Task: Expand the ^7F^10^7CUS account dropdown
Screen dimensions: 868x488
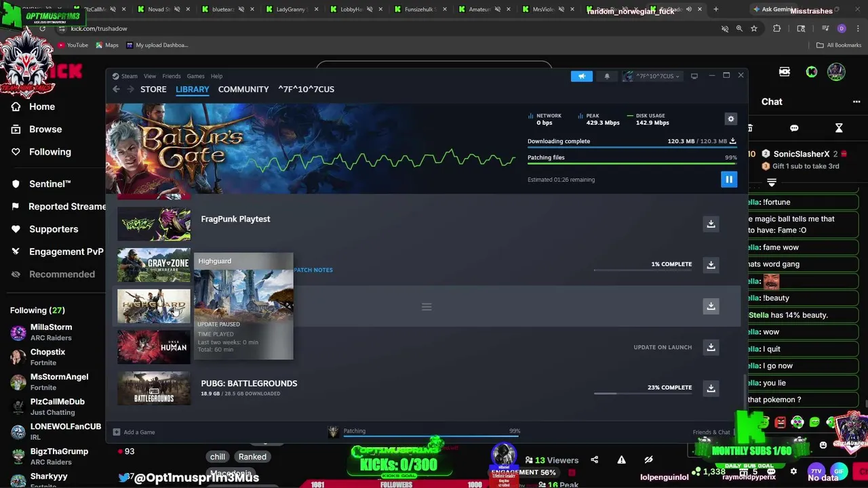Action: pyautogui.click(x=653, y=76)
